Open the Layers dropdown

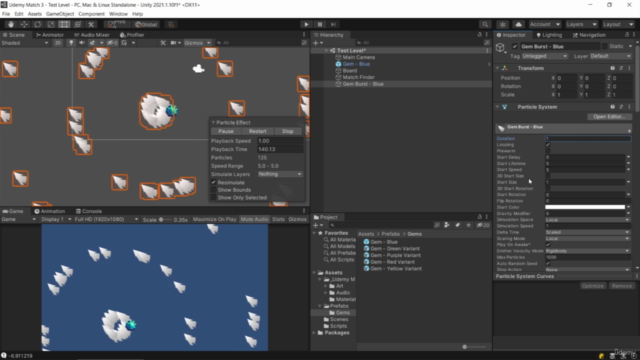[581, 24]
